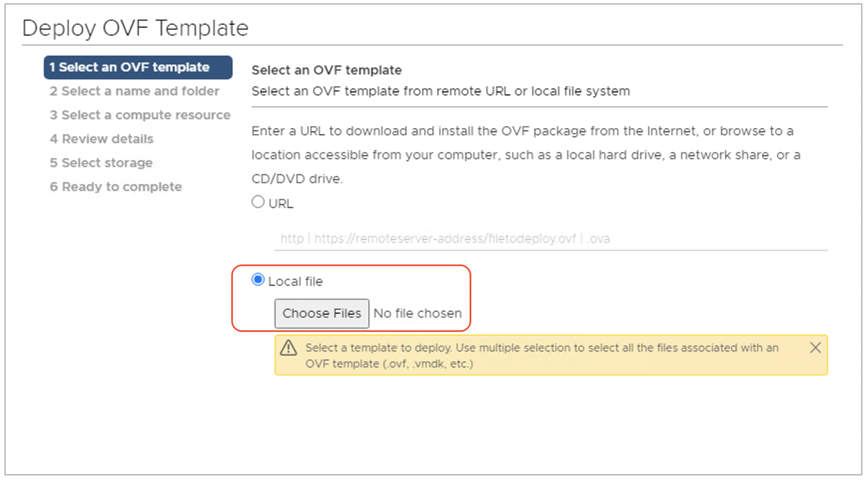Go to step 1 Select an OVF template
Screen dimensions: 868x481
pyautogui.click(x=138, y=67)
